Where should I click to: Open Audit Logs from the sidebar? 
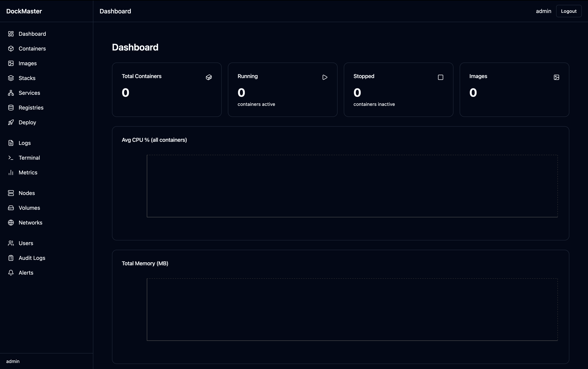[32, 258]
